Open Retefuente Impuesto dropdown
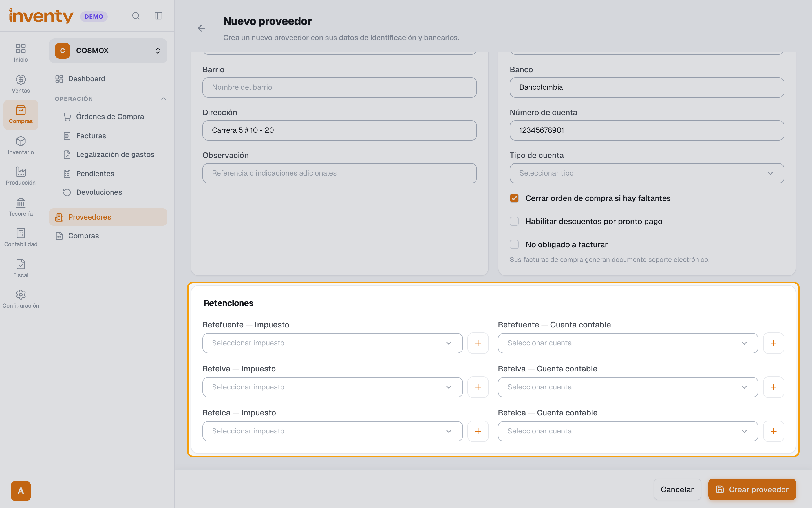Screen dimensions: 812x508 tap(332, 343)
